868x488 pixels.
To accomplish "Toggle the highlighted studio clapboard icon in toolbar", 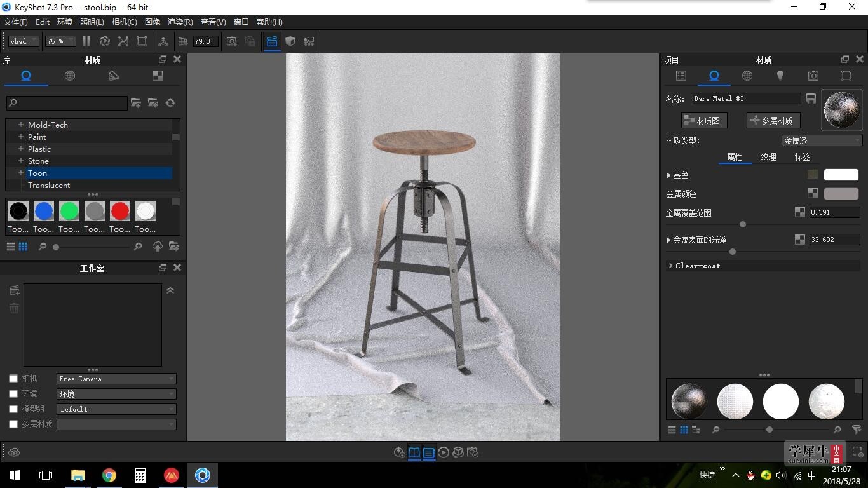I will click(272, 41).
